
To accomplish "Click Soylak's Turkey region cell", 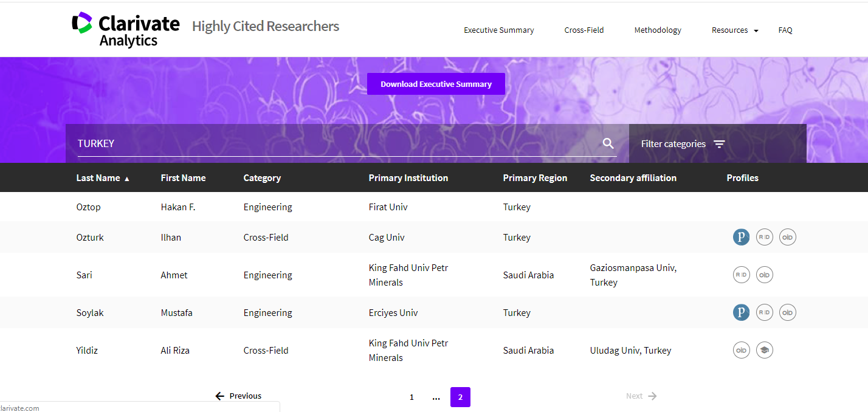I will pos(517,312).
